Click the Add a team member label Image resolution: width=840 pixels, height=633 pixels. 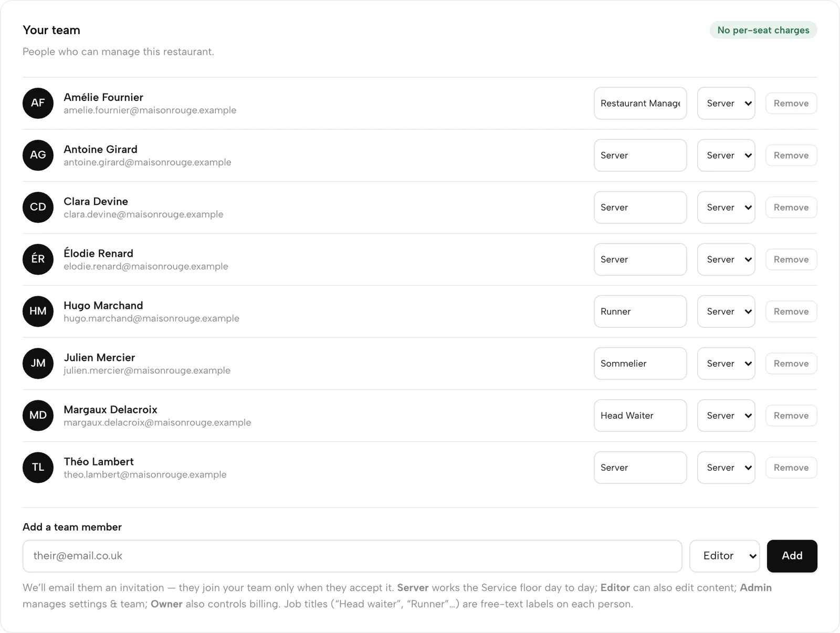pyautogui.click(x=72, y=527)
